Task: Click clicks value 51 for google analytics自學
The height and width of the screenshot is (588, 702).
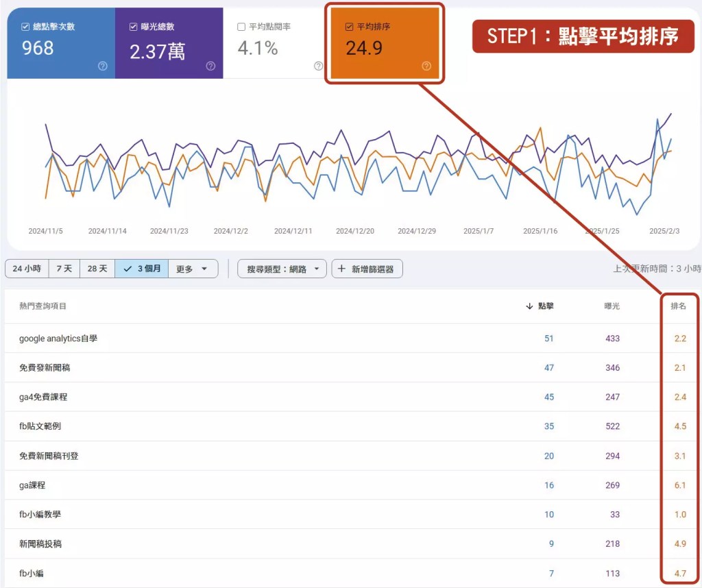Action: pos(548,338)
